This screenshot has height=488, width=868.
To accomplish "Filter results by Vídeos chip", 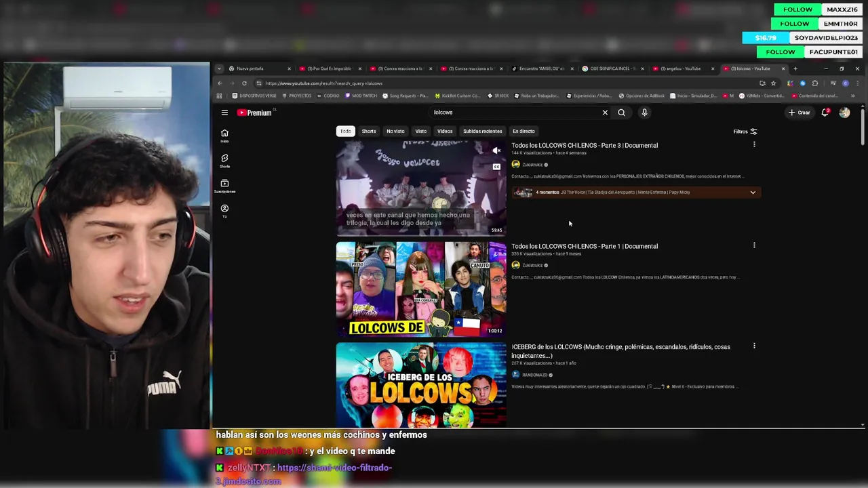I will point(445,131).
